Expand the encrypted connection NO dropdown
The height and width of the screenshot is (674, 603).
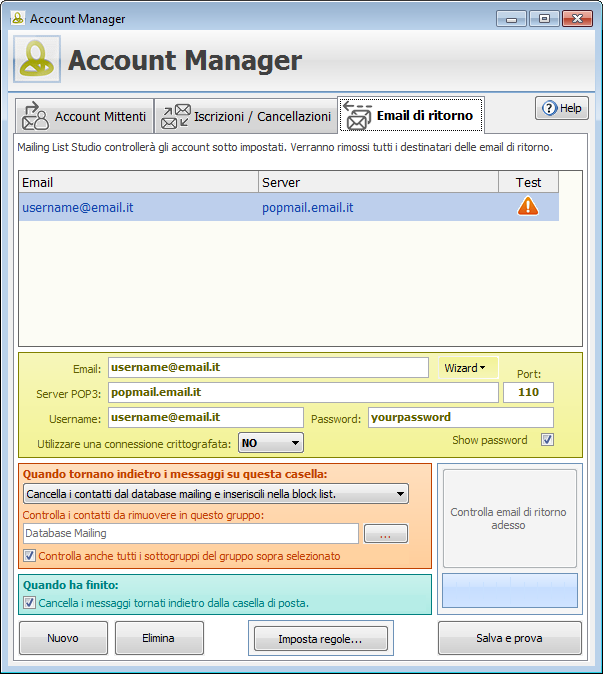[270, 443]
